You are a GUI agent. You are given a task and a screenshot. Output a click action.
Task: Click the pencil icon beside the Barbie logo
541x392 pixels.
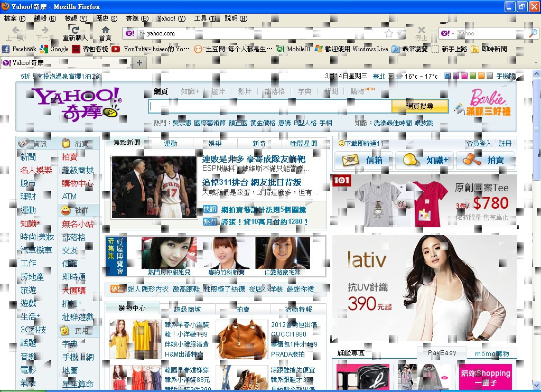pos(459,108)
